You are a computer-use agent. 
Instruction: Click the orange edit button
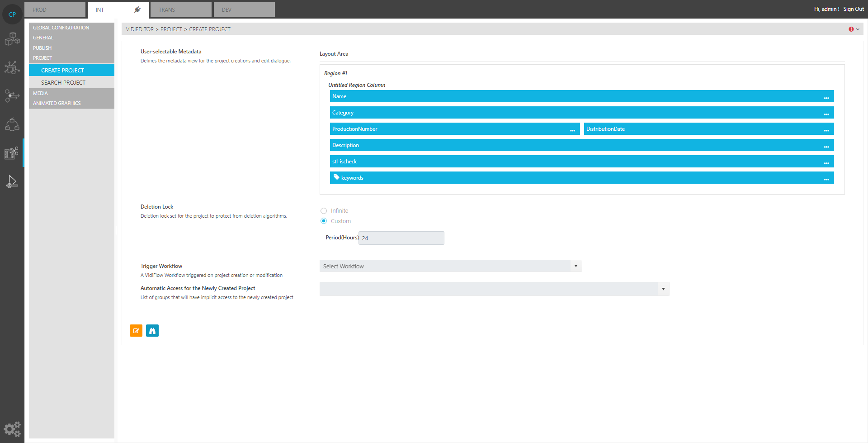click(x=136, y=330)
